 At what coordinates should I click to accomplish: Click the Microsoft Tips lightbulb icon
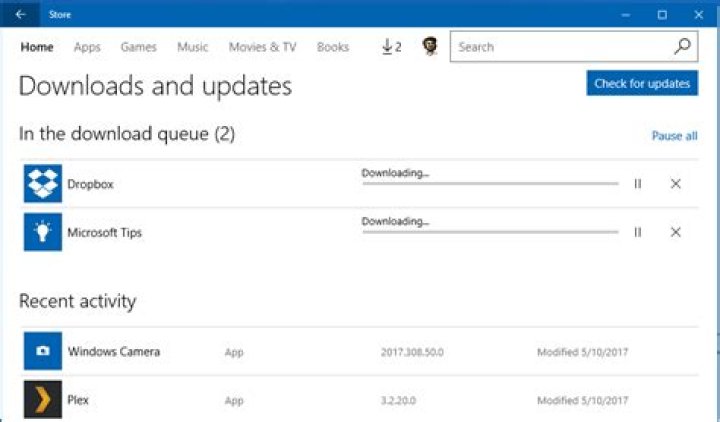[x=43, y=232]
